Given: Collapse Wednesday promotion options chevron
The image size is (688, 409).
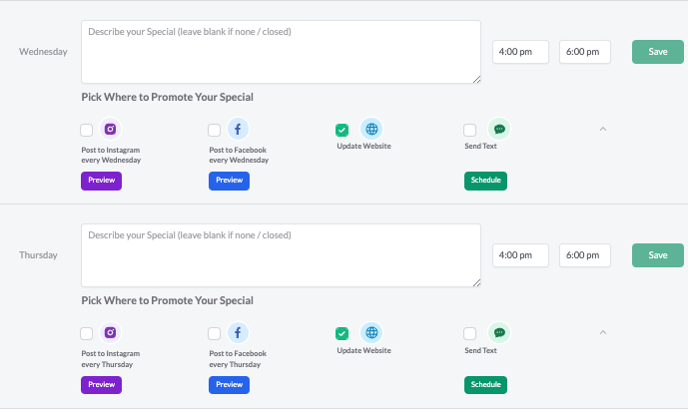Looking at the screenshot, I should (603, 129).
